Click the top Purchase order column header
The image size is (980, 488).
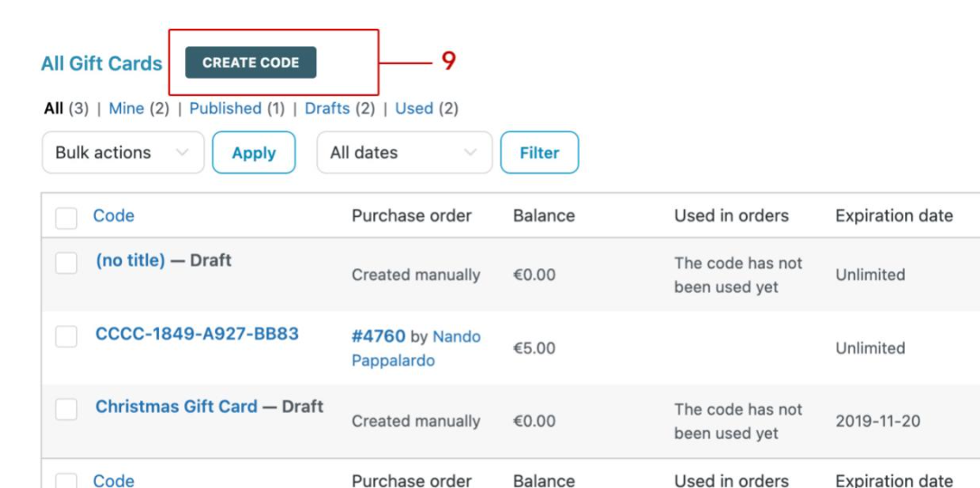[411, 216]
